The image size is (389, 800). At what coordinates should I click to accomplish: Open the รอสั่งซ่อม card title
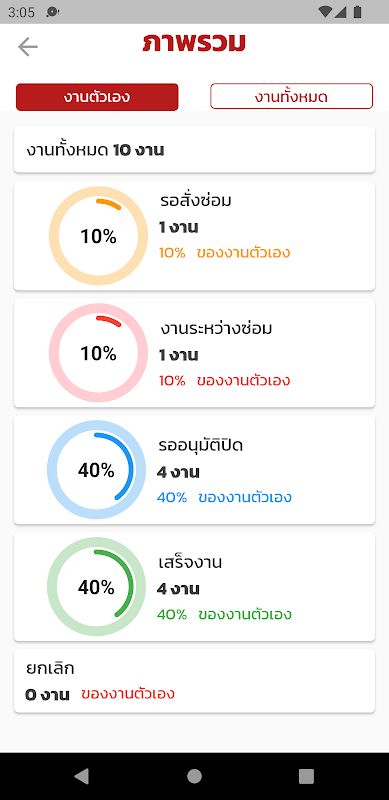pyautogui.click(x=196, y=201)
